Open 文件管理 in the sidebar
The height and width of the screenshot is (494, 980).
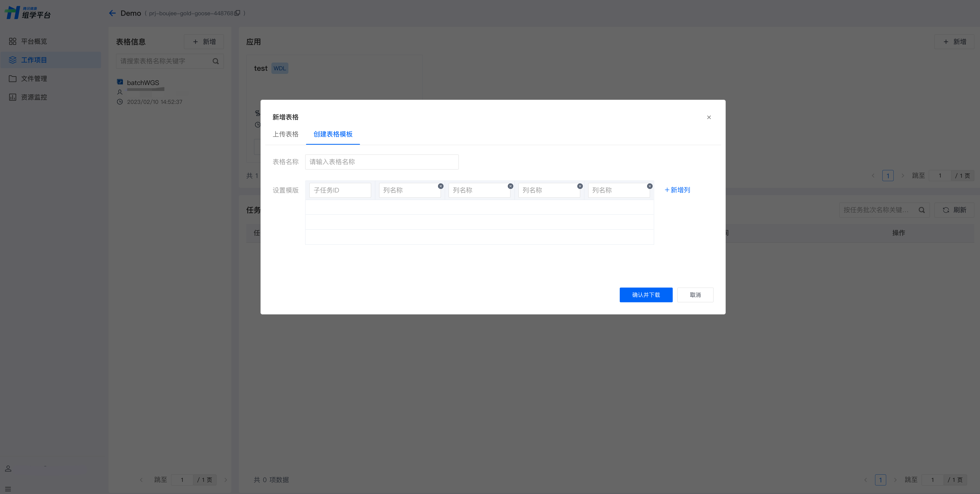(x=34, y=78)
